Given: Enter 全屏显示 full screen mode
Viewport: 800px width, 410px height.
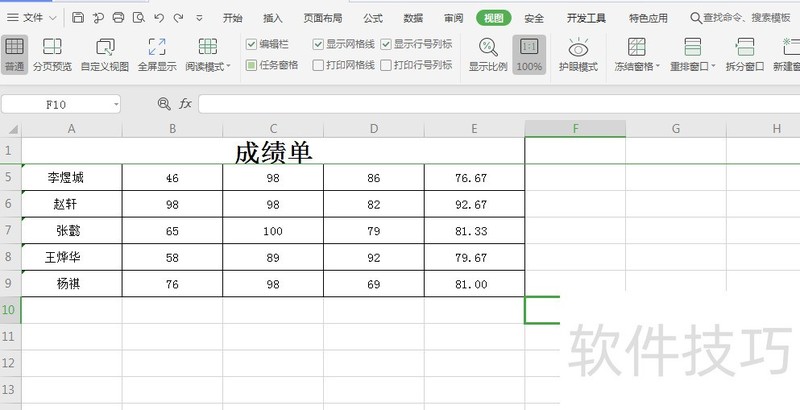Looking at the screenshot, I should [x=157, y=55].
